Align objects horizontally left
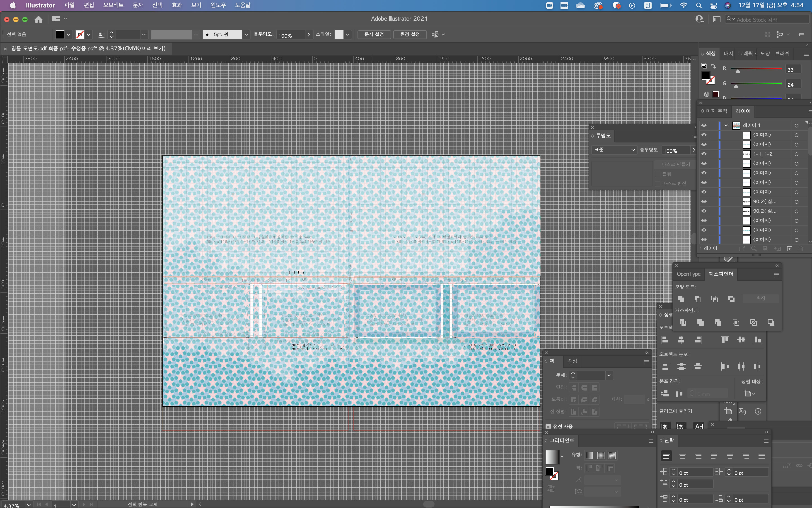 pyautogui.click(x=665, y=340)
